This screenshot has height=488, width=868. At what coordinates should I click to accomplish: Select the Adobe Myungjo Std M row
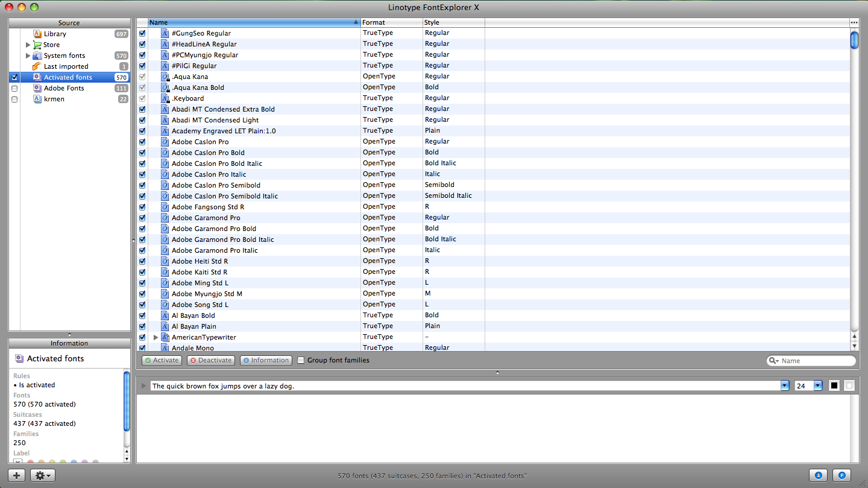point(493,294)
